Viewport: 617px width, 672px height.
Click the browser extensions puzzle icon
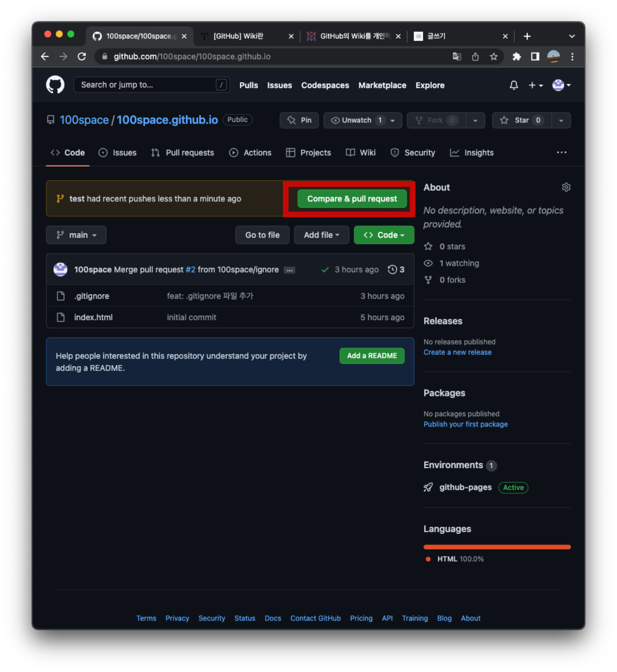coord(517,56)
